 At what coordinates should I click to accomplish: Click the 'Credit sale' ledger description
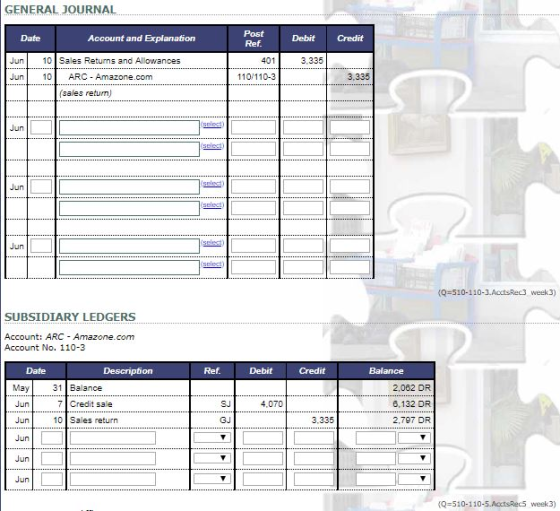91,404
